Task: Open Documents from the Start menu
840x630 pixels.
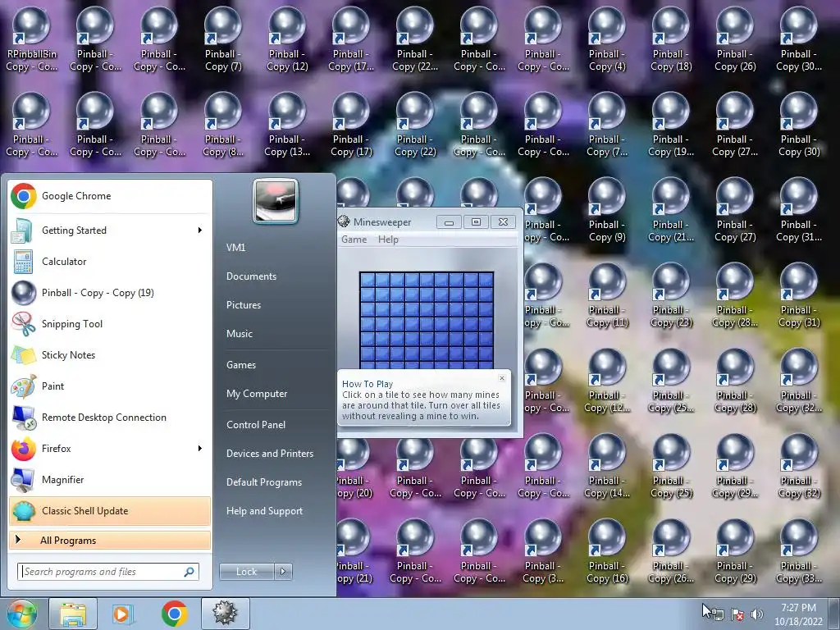Action: (251, 276)
